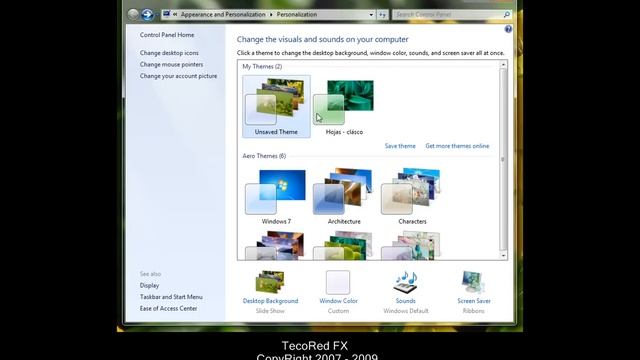Click the Control Panel icon in address bar
Screen dimensions: 640x360
(x=166, y=14)
